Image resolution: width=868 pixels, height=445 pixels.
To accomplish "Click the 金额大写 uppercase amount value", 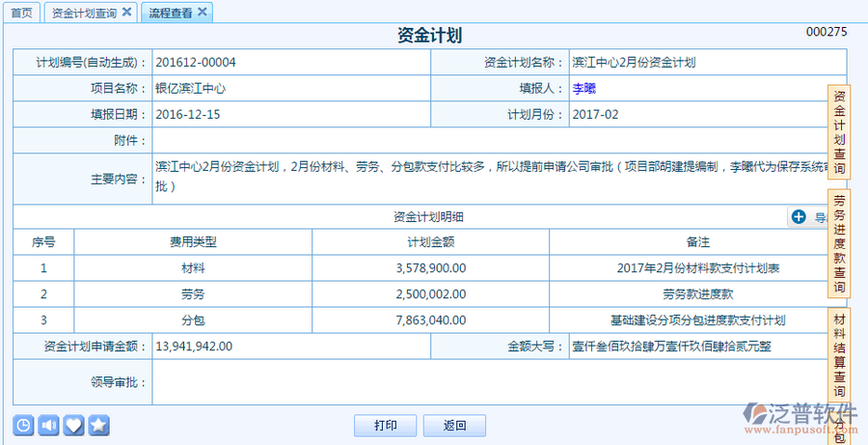I will tap(671, 347).
